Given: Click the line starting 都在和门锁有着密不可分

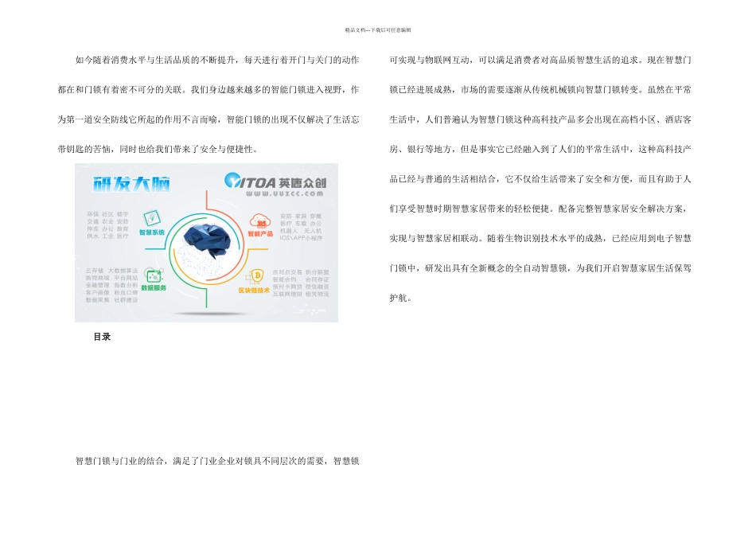Looking at the screenshot, I should (208, 90).
